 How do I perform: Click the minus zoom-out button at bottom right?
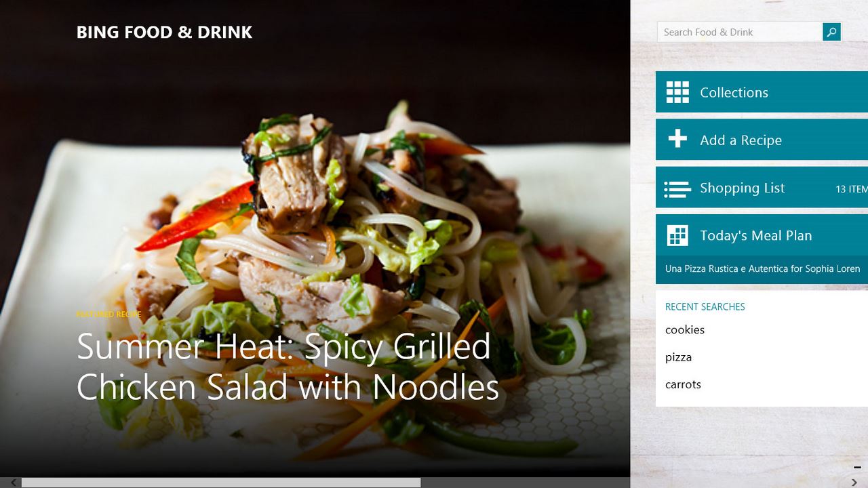point(857,467)
